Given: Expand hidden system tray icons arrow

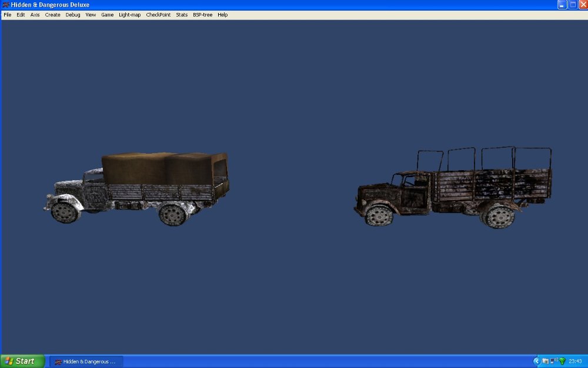Looking at the screenshot, I should pyautogui.click(x=537, y=362).
